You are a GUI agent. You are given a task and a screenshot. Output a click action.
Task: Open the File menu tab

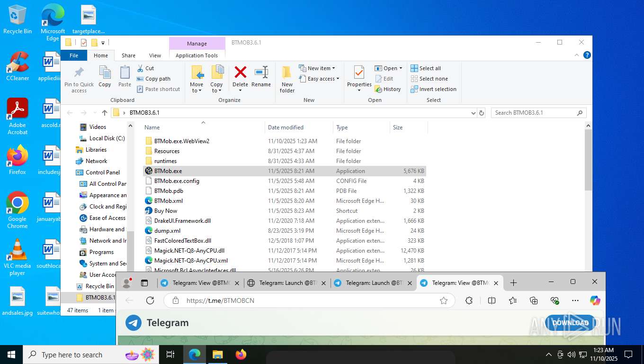[74, 55]
